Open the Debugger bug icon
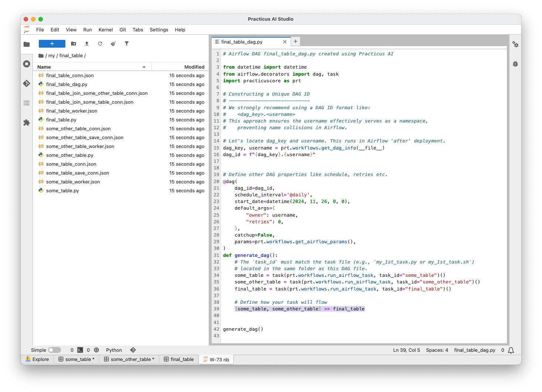Screen dimensions: 542x392 click(515, 64)
